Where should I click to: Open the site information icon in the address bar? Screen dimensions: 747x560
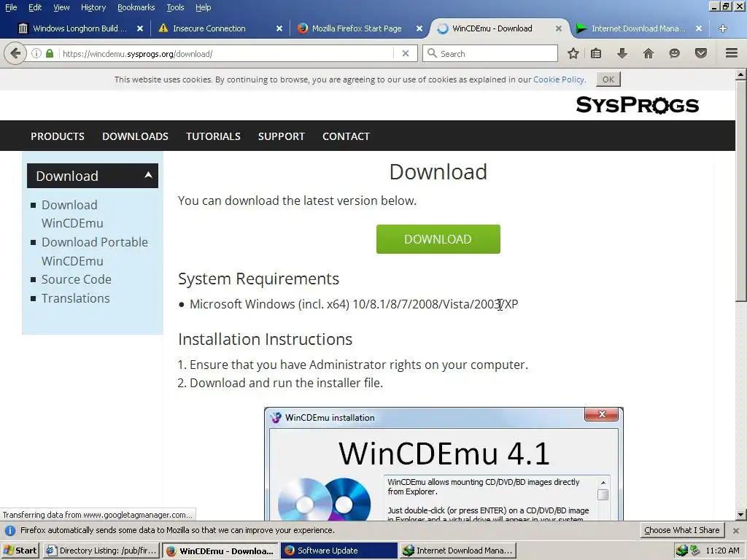tap(36, 53)
